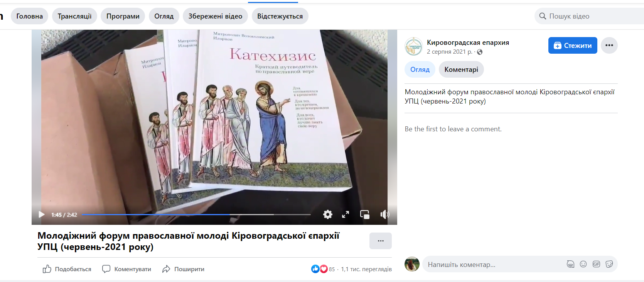Screen dimensions: 644x282
Task: Open Кировоградская епархия page name link
Action: coord(468,42)
